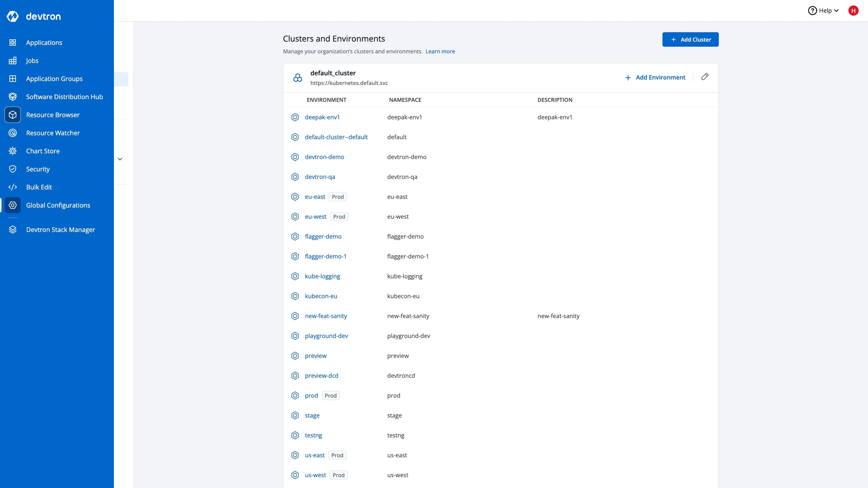Image resolution: width=868 pixels, height=488 pixels.
Task: Click the Prod tag beside eu-east
Action: pyautogui.click(x=338, y=197)
